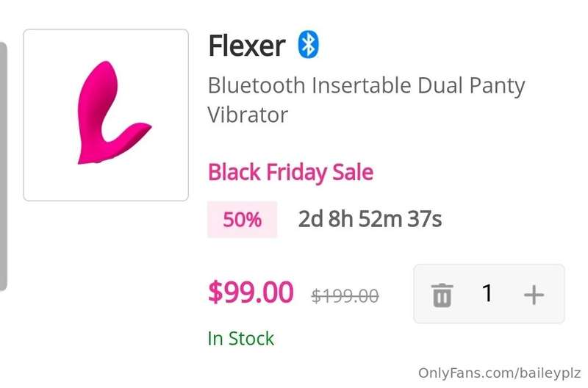Click the Bluetooth Insertable Dual Panty description line
The image size is (588, 388).
tap(366, 86)
